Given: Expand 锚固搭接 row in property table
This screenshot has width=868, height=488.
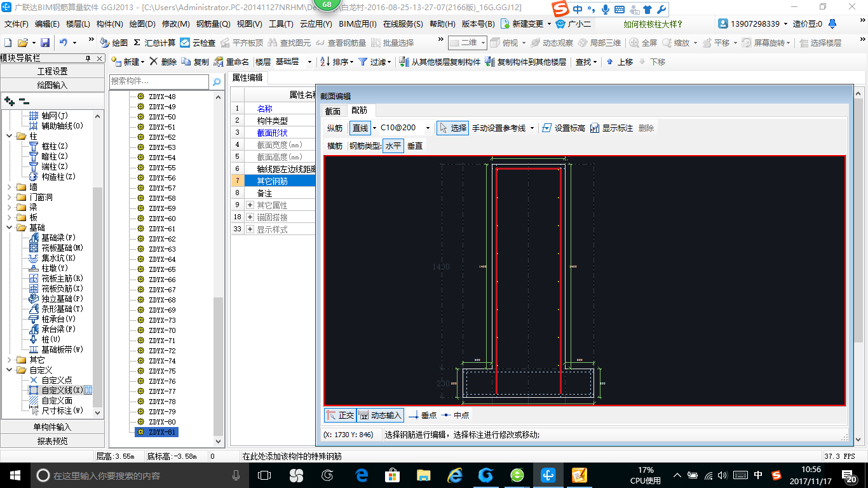Looking at the screenshot, I should point(250,217).
